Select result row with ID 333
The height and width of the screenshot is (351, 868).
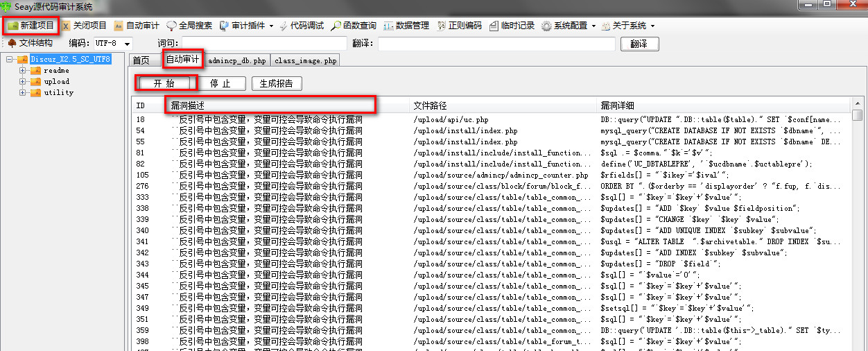491,197
